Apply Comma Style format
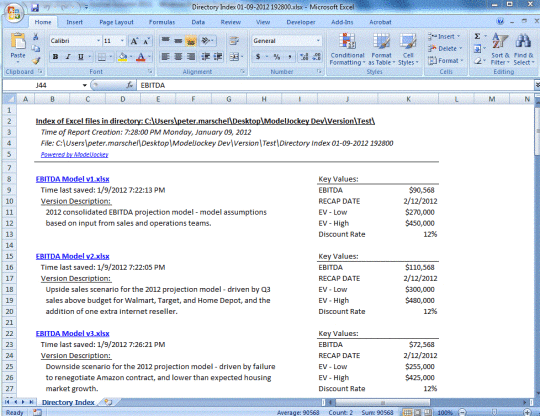 click(x=290, y=57)
